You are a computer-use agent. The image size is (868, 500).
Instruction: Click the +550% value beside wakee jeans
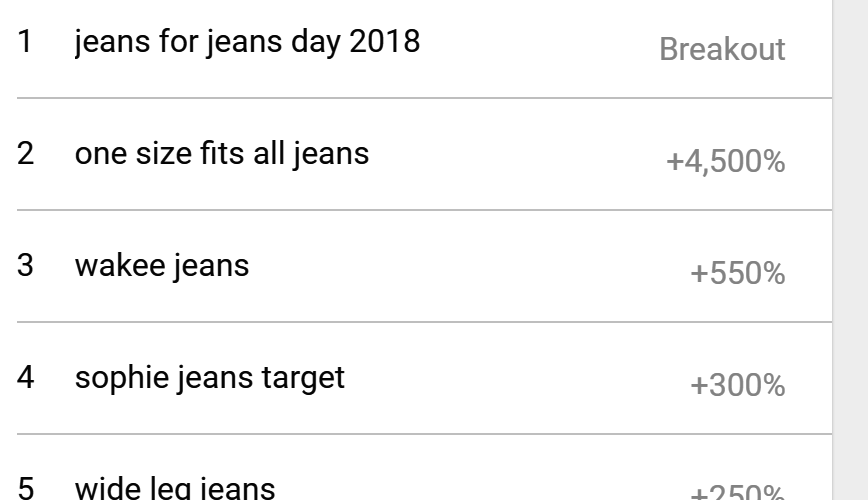738,274
